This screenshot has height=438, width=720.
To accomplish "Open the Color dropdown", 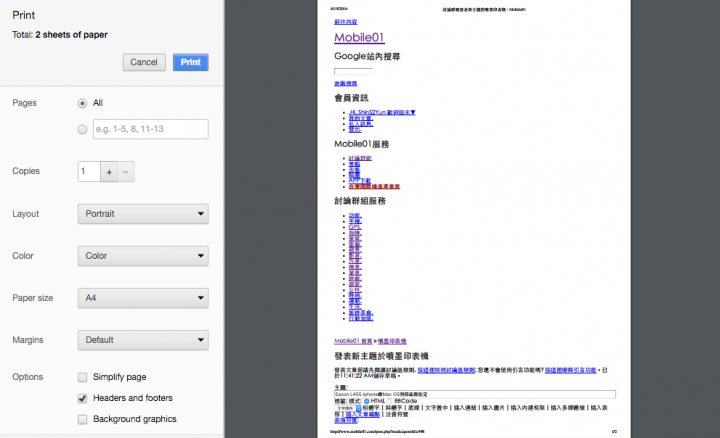I will tap(143, 256).
